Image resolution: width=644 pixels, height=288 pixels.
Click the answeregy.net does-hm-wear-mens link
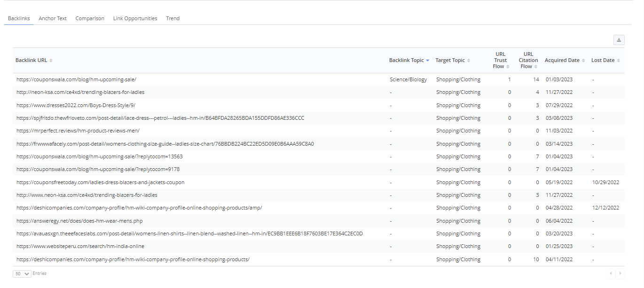coord(79,221)
